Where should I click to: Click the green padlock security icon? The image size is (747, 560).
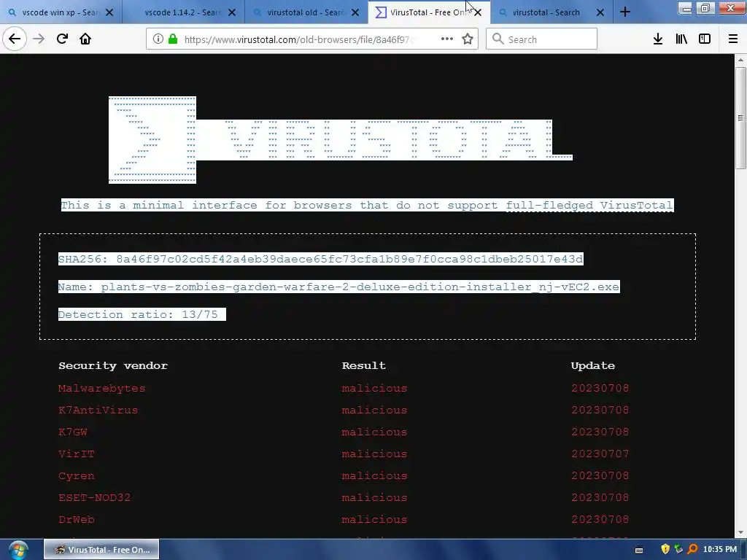(173, 39)
